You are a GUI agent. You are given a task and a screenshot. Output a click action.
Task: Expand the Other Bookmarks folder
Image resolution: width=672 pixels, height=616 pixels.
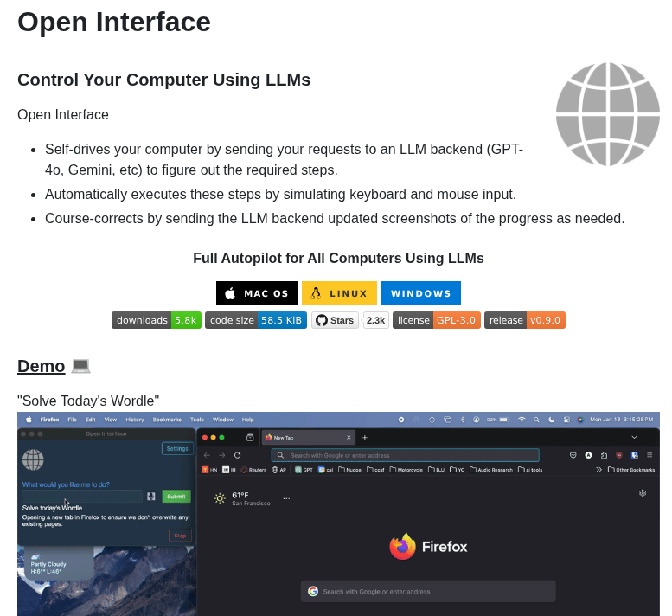(x=631, y=470)
